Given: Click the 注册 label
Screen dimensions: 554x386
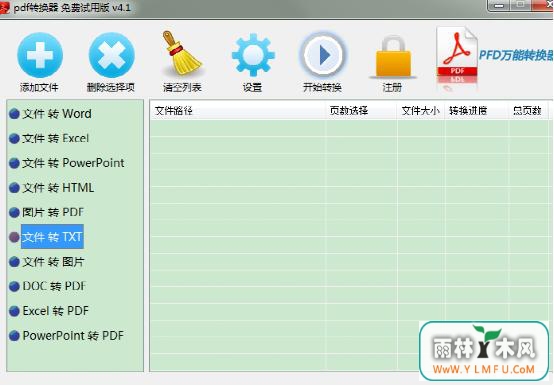Looking at the screenshot, I should pyautogui.click(x=392, y=87).
